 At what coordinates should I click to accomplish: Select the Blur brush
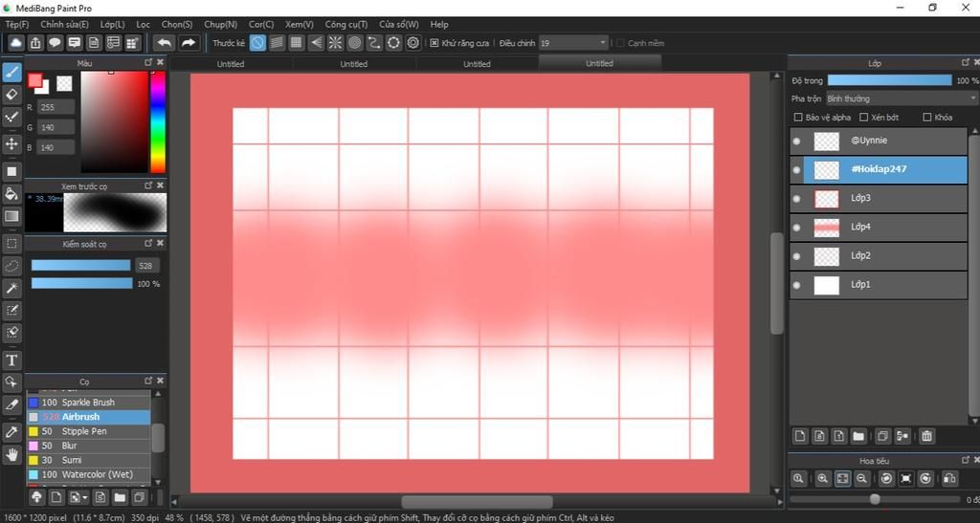pos(88,446)
